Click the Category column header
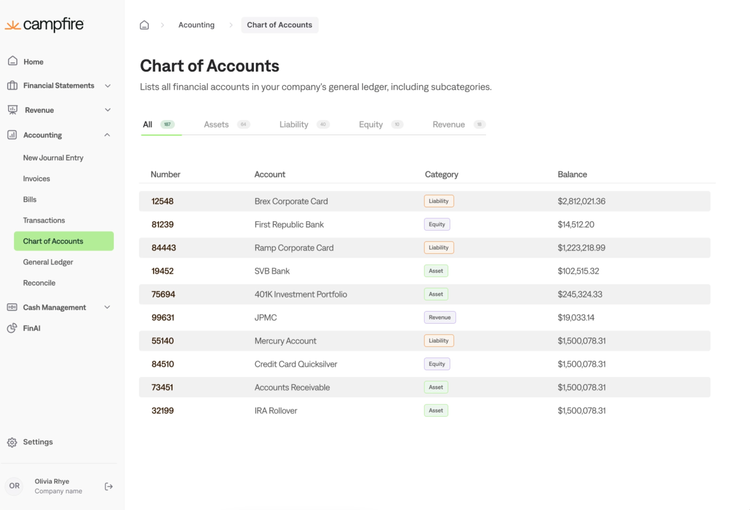Viewport: 750px width, 510px height. click(441, 175)
